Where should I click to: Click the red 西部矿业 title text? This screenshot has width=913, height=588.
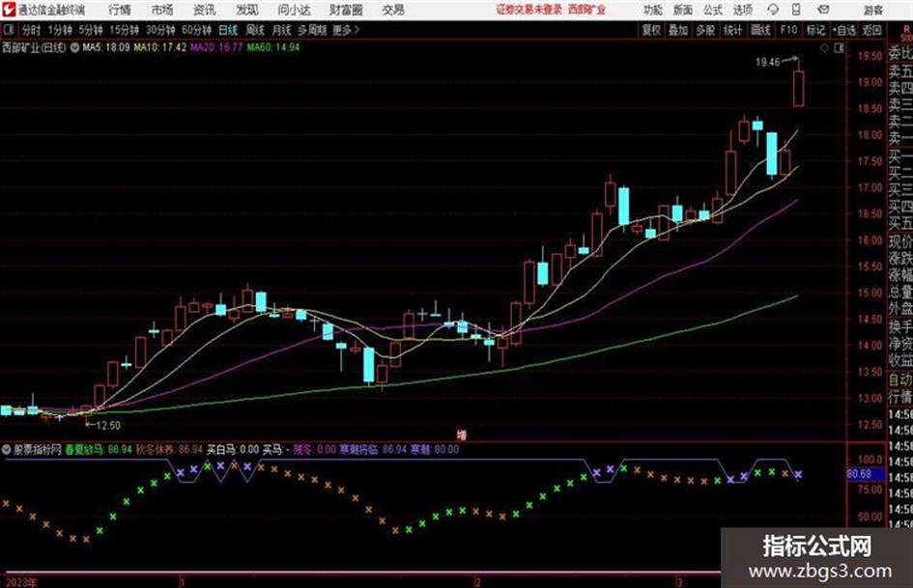(587, 10)
